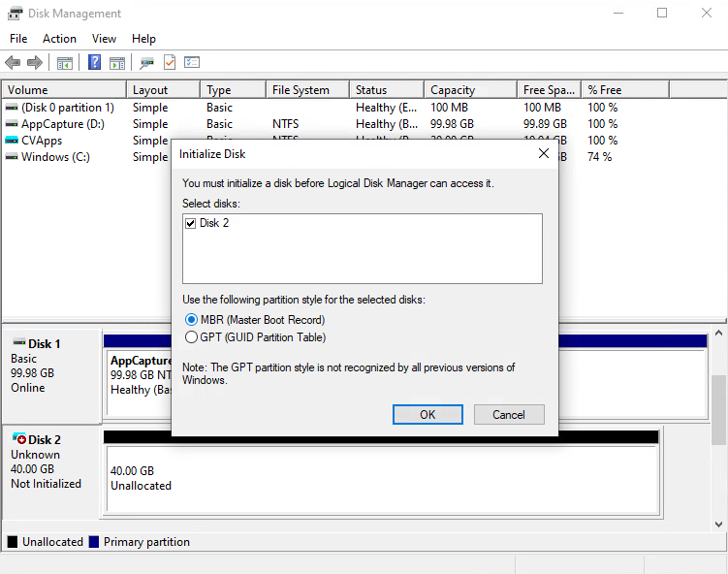Select GPT (GUID Partition Table) option
Image resolution: width=728 pixels, height=574 pixels.
point(255,337)
